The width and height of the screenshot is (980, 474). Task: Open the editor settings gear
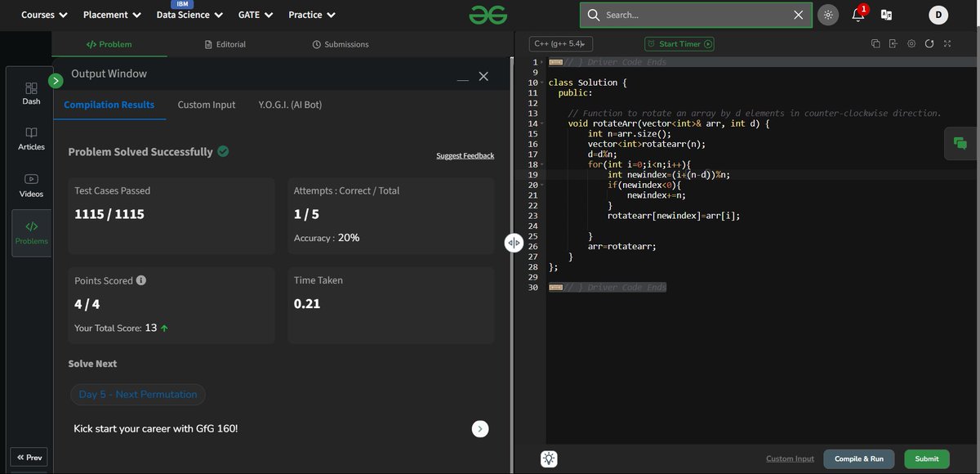point(911,44)
